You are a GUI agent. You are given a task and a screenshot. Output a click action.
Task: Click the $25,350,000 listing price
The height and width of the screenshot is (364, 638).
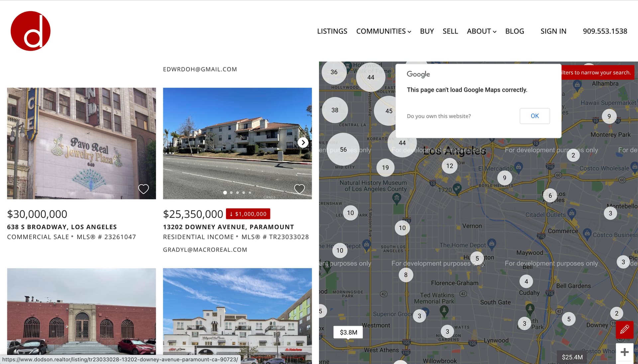[193, 214]
